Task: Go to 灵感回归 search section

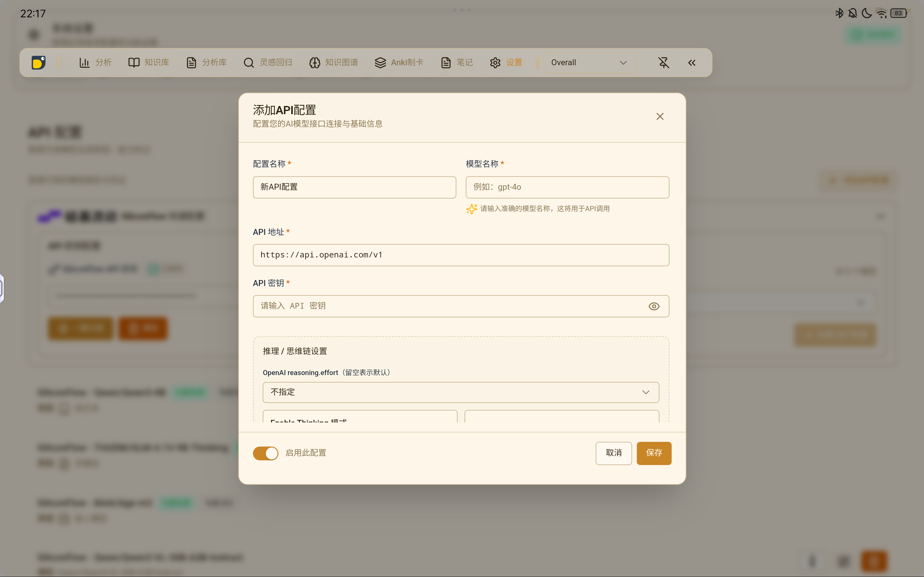Action: tap(268, 63)
